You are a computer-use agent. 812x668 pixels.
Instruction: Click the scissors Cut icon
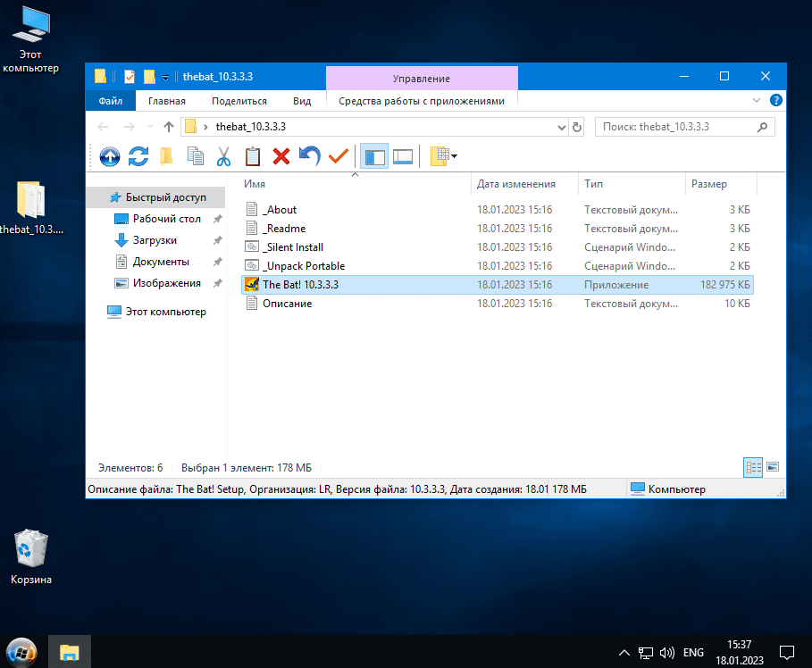click(223, 156)
